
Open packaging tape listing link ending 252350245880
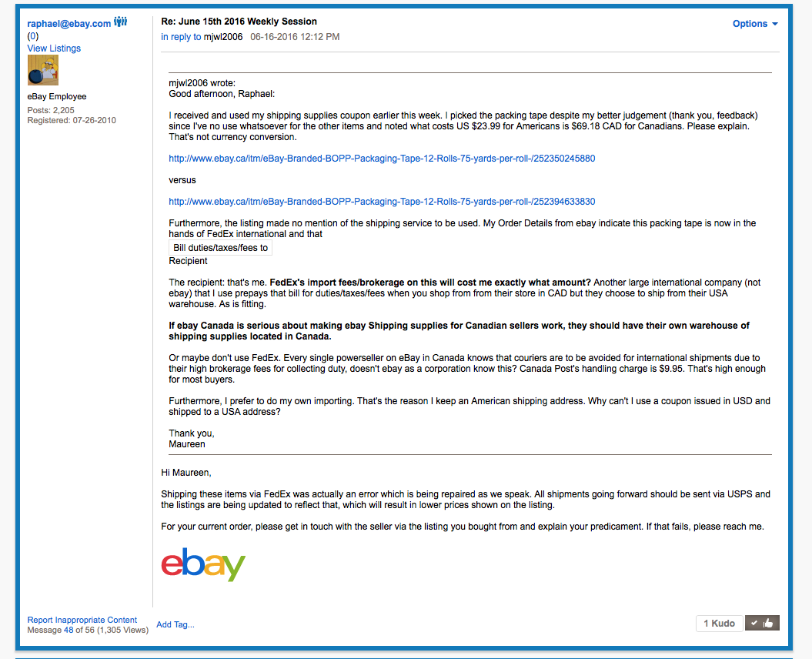382,159
